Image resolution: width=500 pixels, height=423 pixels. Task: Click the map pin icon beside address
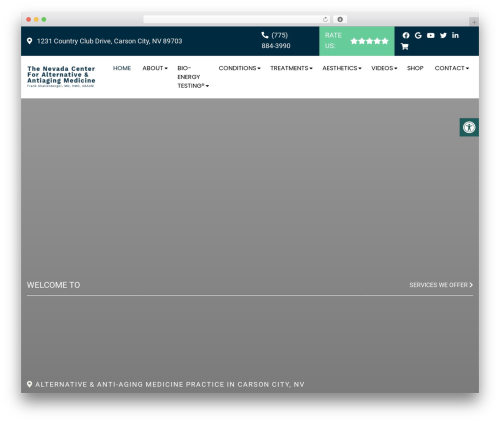[29, 41]
